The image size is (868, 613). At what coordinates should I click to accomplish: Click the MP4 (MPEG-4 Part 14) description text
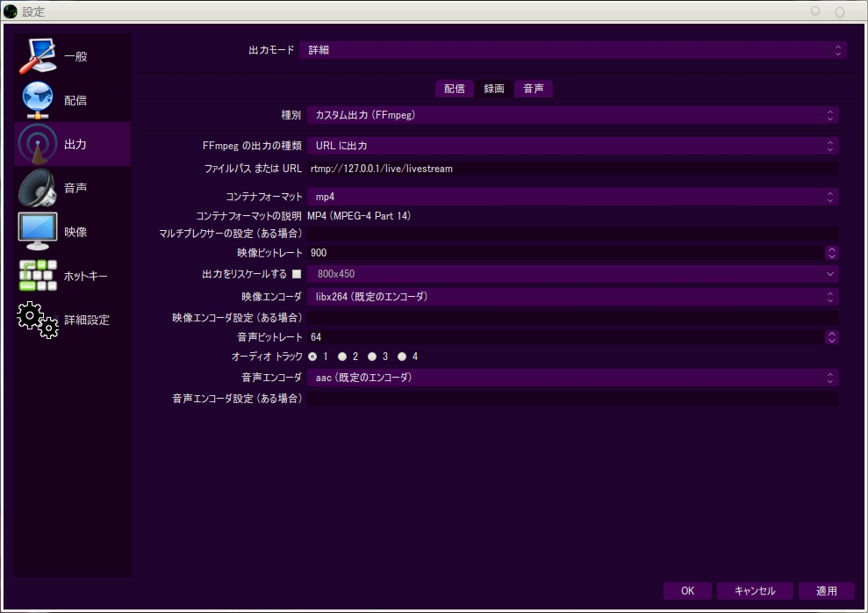[x=359, y=216]
